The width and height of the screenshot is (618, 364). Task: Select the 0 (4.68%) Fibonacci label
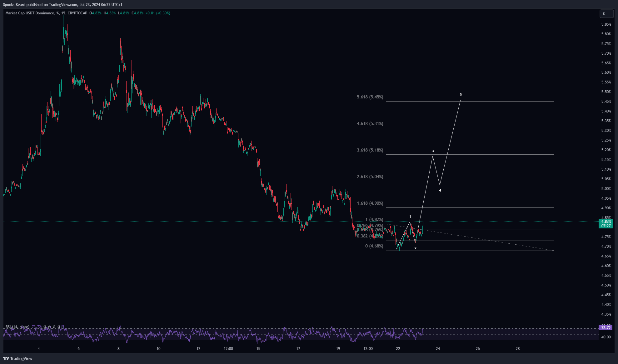pyautogui.click(x=374, y=246)
